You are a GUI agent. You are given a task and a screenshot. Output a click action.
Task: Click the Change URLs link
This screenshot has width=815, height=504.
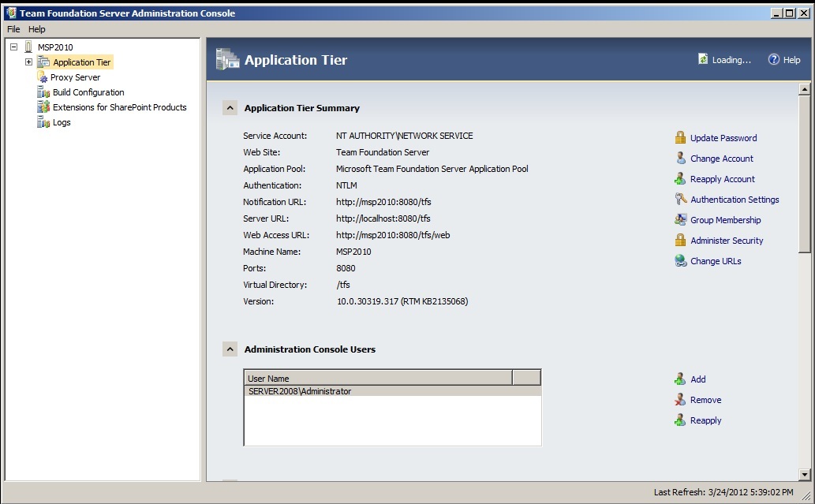pyautogui.click(x=716, y=261)
